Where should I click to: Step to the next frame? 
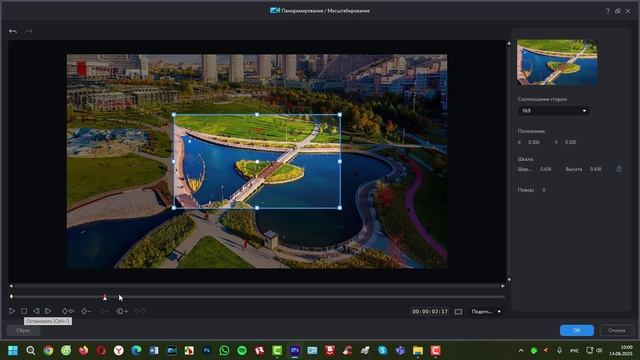tap(48, 311)
